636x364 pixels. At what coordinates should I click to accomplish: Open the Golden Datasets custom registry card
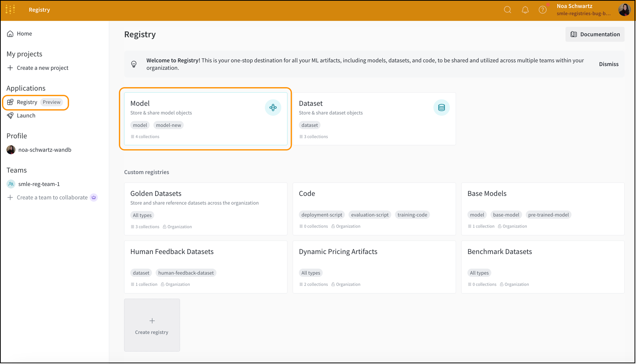pos(206,209)
